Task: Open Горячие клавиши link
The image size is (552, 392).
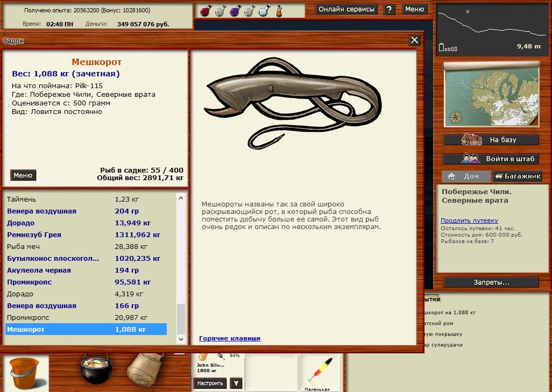Action: [x=230, y=338]
